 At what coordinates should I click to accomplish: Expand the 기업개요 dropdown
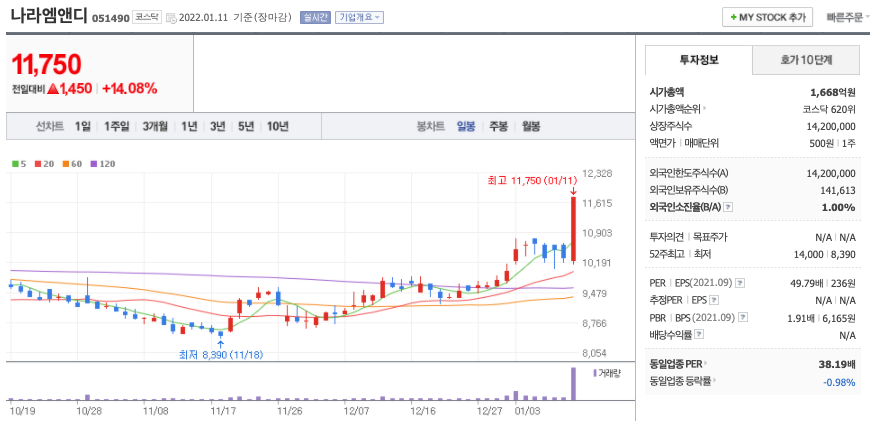pyautogui.click(x=359, y=17)
